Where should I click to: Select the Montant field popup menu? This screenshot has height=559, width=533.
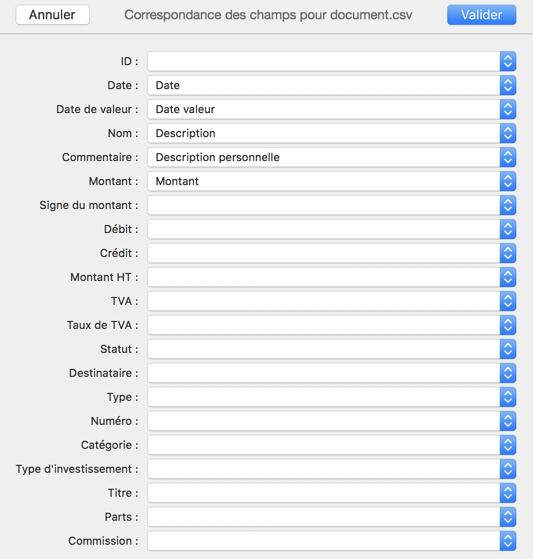332,181
